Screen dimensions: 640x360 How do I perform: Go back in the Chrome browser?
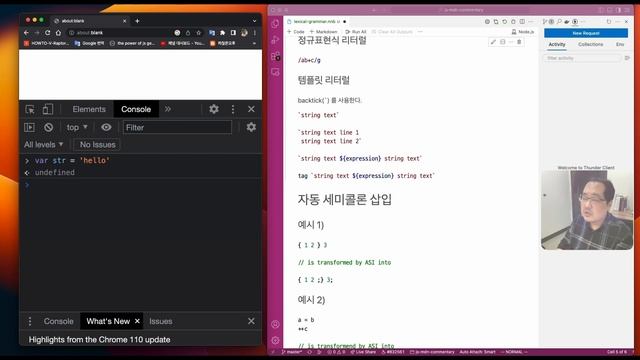[27, 33]
